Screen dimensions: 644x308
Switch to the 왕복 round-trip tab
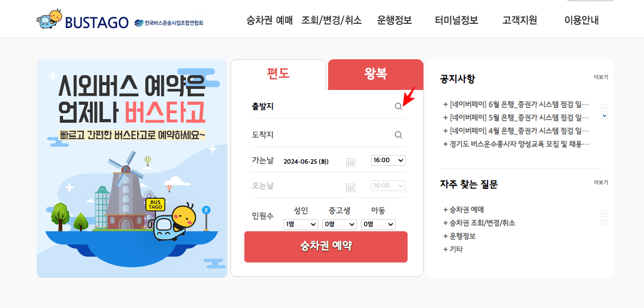376,75
